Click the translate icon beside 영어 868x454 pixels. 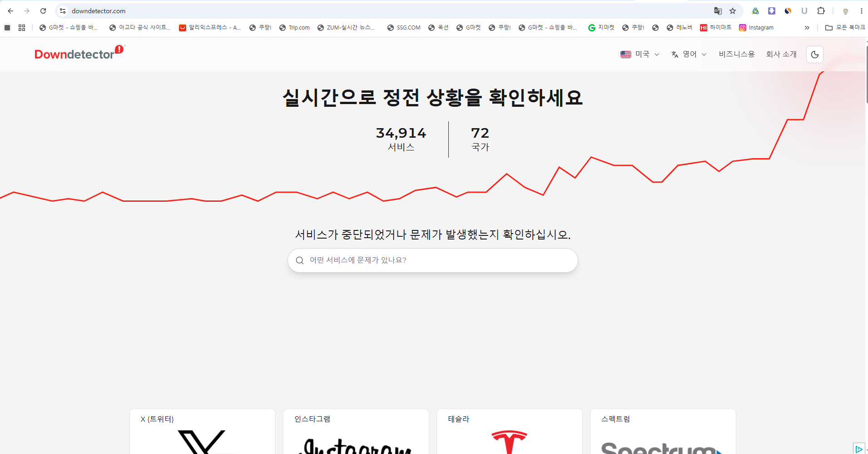point(675,55)
